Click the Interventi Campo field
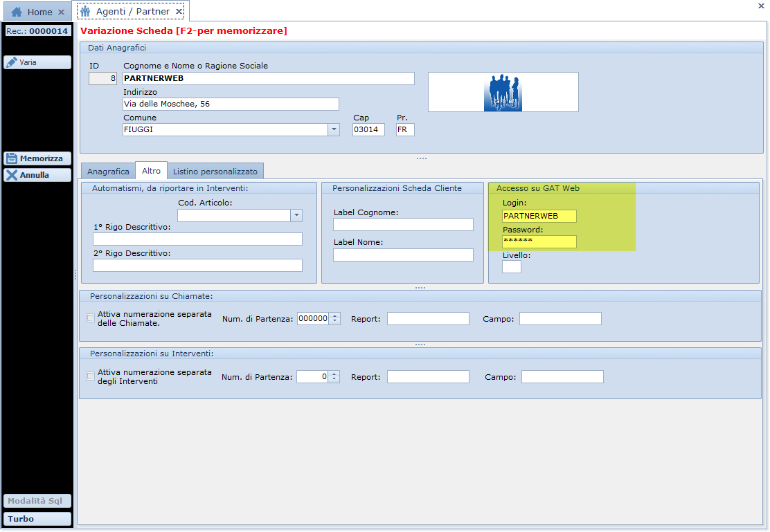 click(x=562, y=377)
